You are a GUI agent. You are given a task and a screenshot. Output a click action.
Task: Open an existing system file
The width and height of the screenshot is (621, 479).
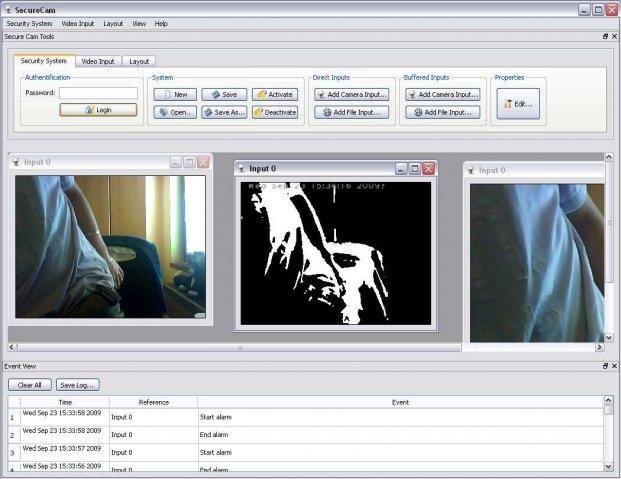(x=175, y=112)
